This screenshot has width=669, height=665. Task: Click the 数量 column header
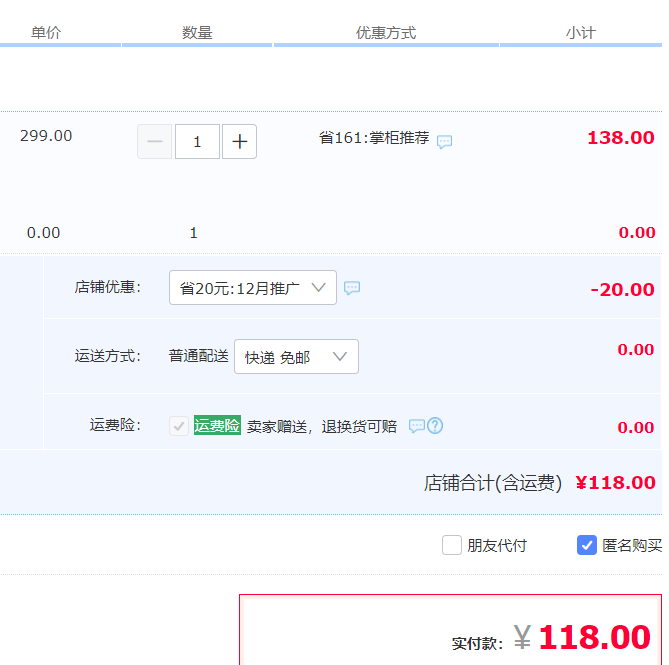pyautogui.click(x=197, y=33)
